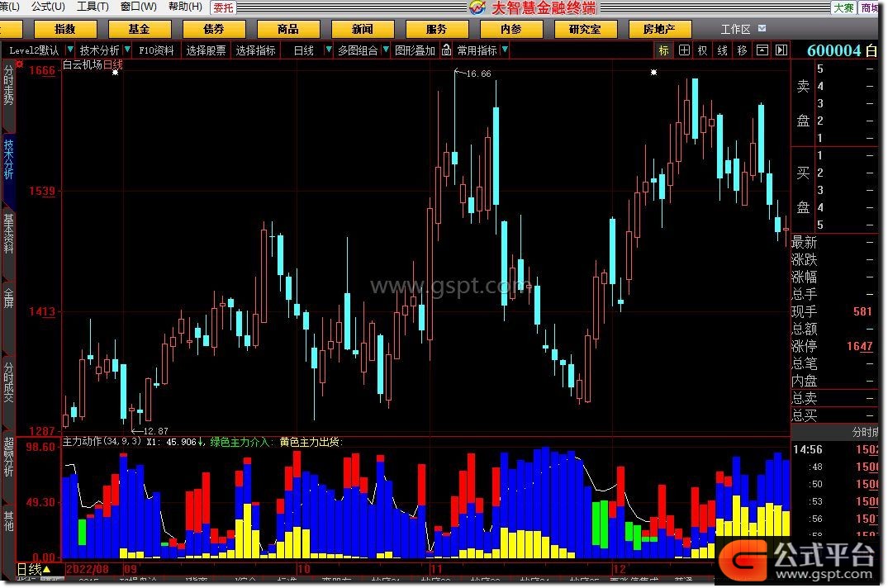Switch to the 债券 tab
888x588 pixels.
(x=214, y=29)
